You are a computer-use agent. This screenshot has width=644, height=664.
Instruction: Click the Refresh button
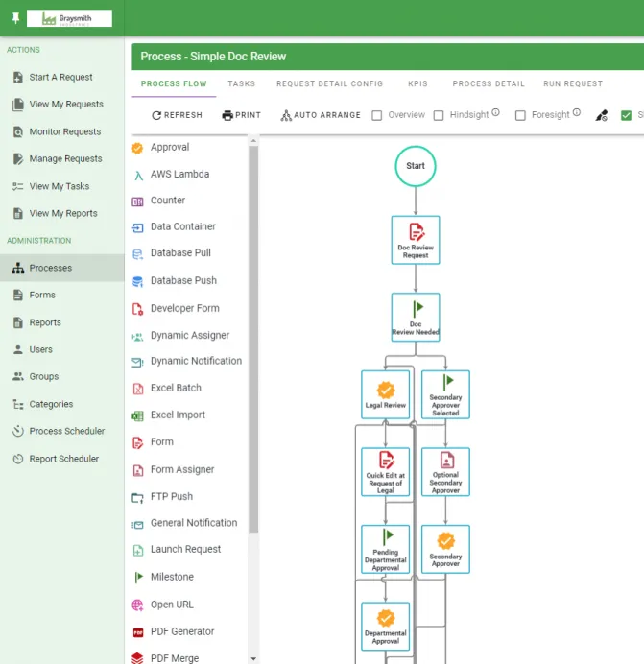click(178, 115)
